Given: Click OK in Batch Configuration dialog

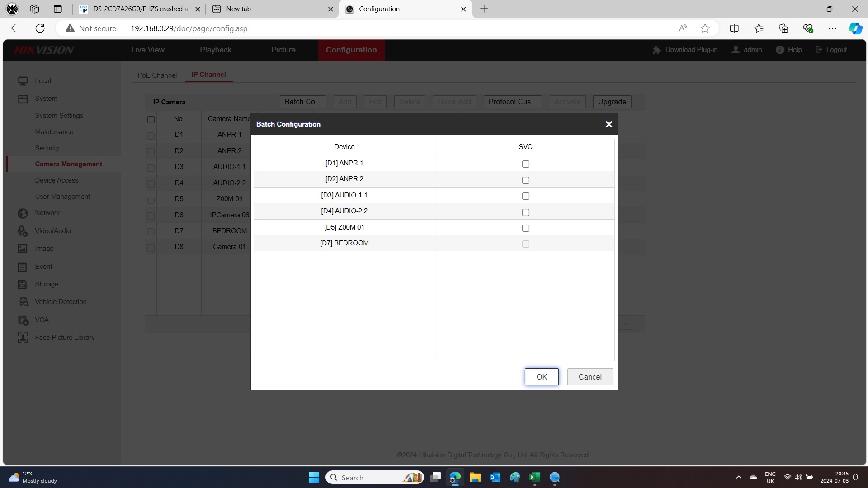Looking at the screenshot, I should [541, 377].
